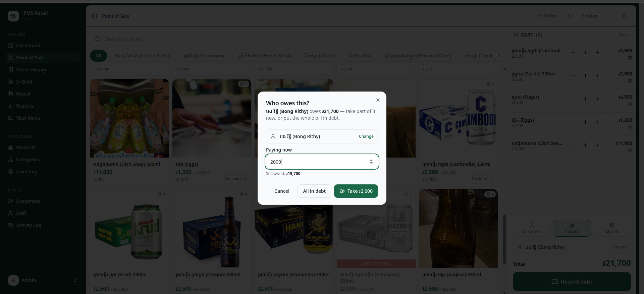Click the Paying now number spinner arrows
The image size is (644, 294).
[371, 162]
